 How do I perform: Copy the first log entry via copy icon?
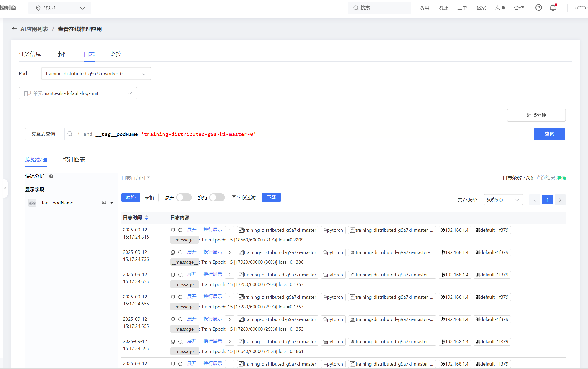click(x=173, y=230)
